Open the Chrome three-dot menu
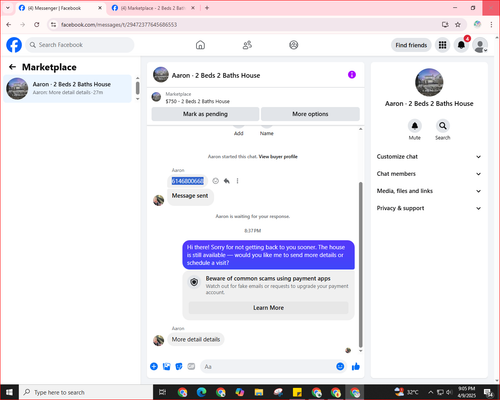Screen dimensions: 500x400 coord(491,25)
